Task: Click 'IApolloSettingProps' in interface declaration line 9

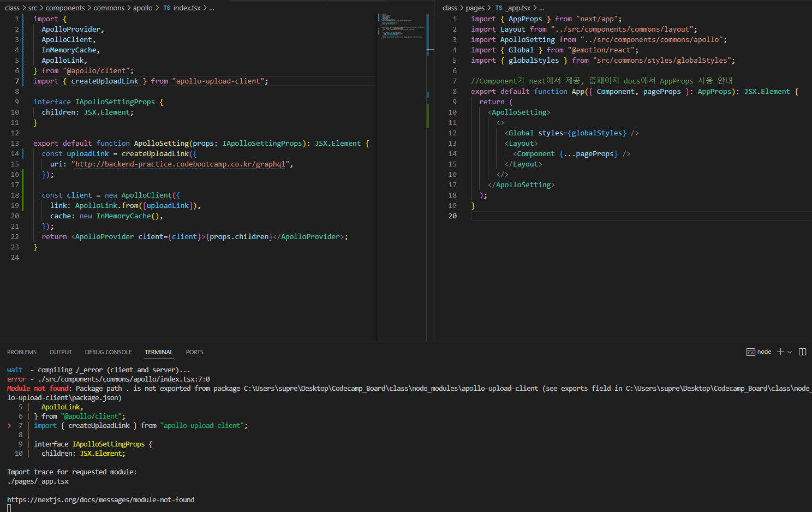Action: point(115,102)
